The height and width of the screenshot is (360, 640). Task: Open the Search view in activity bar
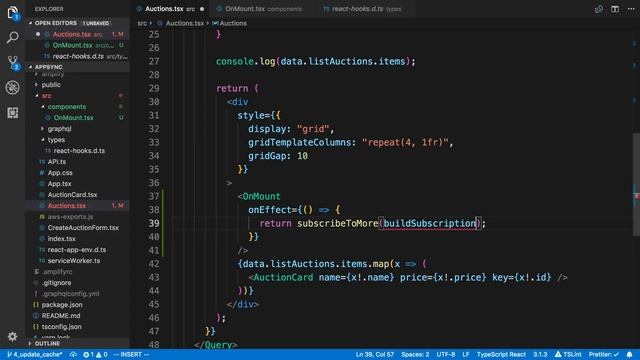(x=13, y=38)
